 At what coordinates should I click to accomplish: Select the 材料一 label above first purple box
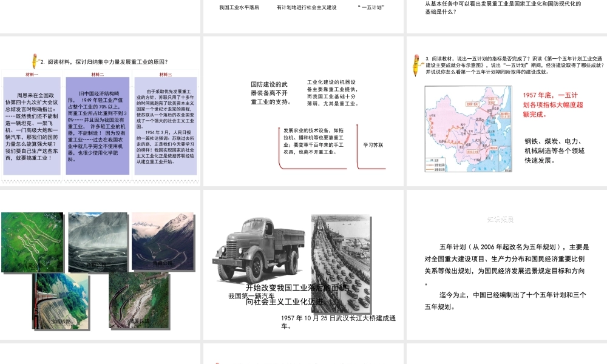[x=32, y=74]
